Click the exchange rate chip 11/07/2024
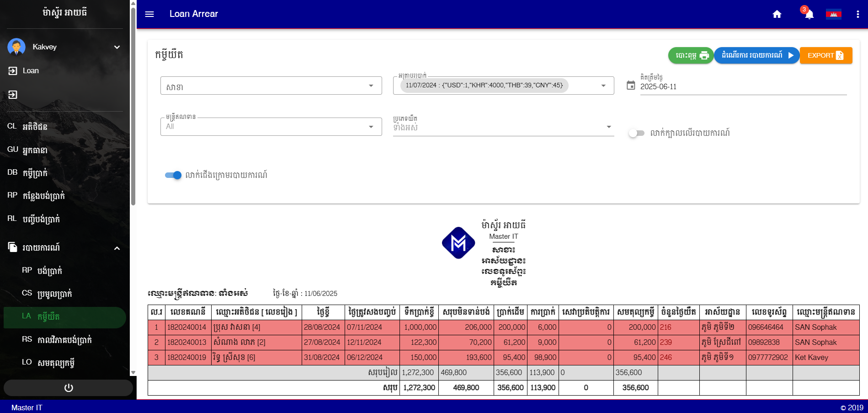This screenshot has width=868, height=413. click(x=484, y=86)
